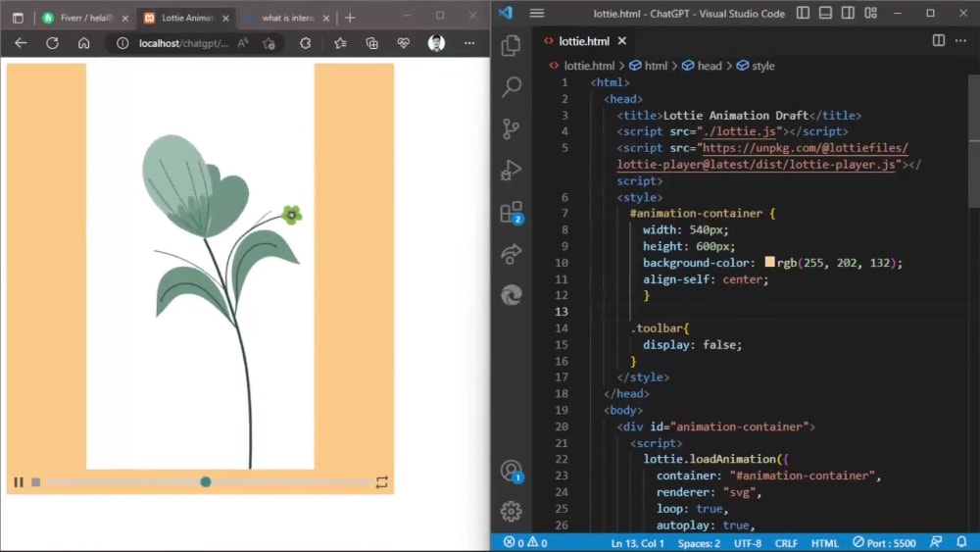Open the Live Share activity bar icon
Screen dimensions: 980x552
511,254
